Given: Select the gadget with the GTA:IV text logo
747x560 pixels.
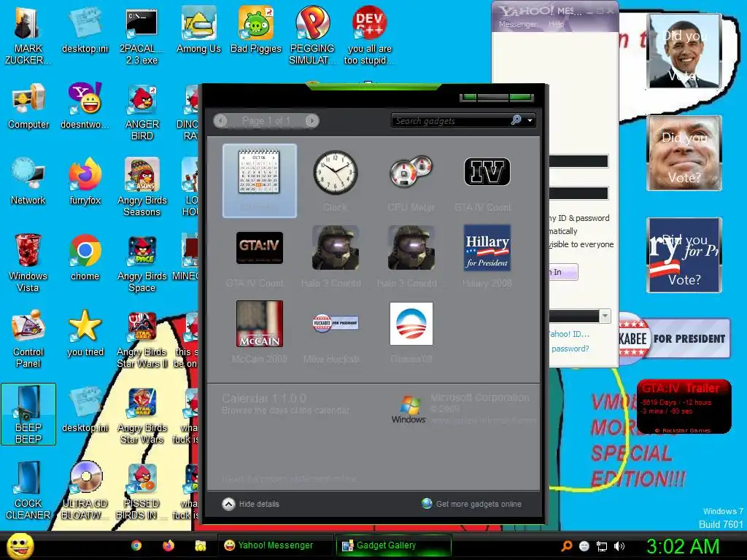Looking at the screenshot, I should (259, 257).
